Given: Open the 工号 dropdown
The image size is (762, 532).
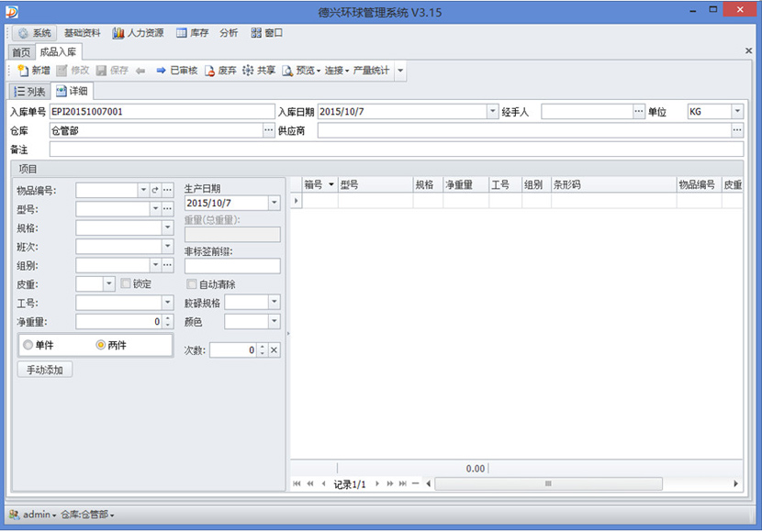Looking at the screenshot, I should (167, 303).
